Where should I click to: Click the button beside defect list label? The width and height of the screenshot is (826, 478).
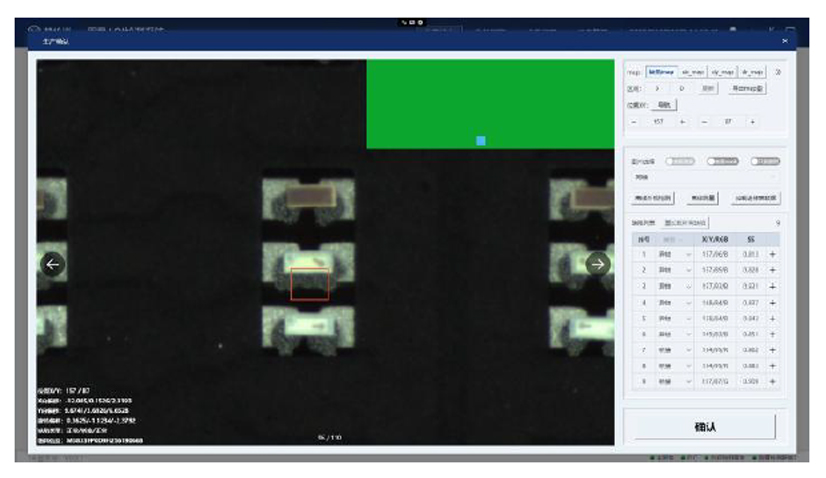pyautogui.click(x=685, y=223)
